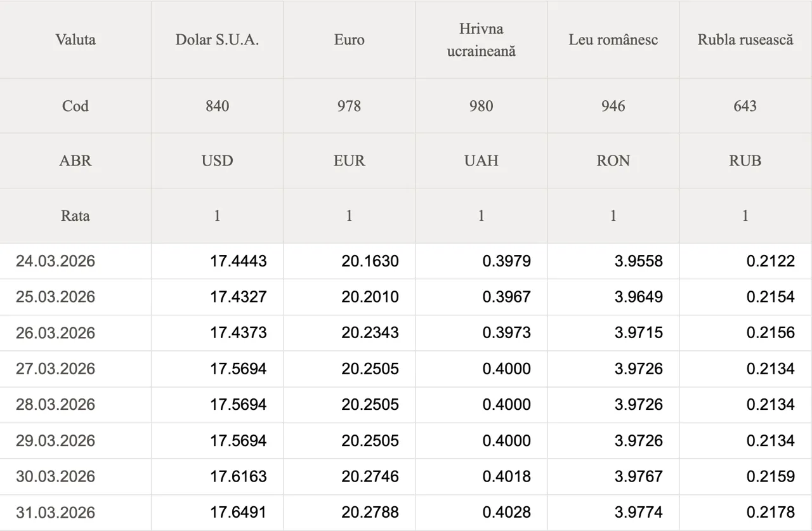The image size is (812, 531).
Task: Select the UAH abbreviation cell
Action: [481, 161]
